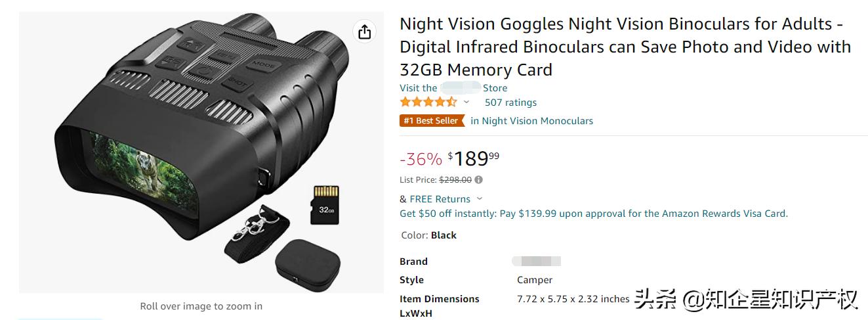Viewport: 868px width, 320px height.
Task: Click the Roll over image to zoom text
Action: (x=201, y=306)
